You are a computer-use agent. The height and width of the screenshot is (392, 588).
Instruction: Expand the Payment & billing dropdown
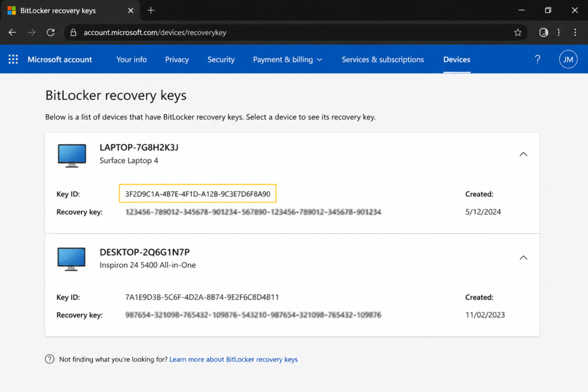click(287, 60)
